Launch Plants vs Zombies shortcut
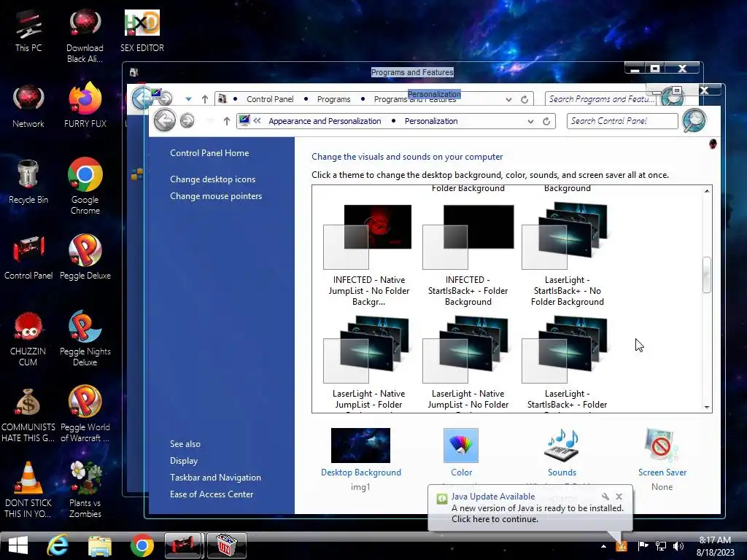Image resolution: width=747 pixels, height=560 pixels. [x=85, y=489]
